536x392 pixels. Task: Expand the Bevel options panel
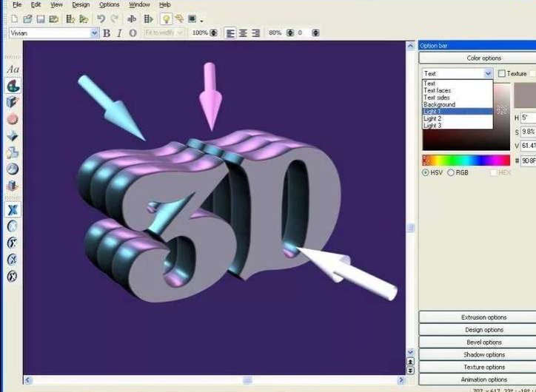(x=478, y=342)
